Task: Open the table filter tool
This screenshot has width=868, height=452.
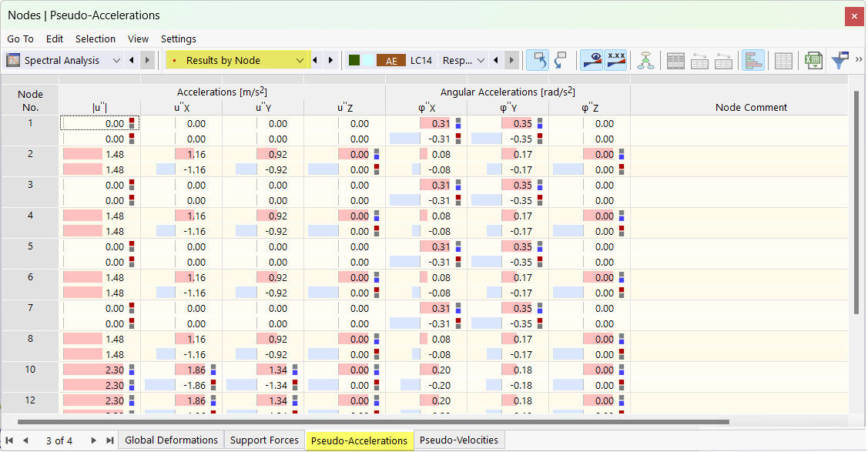Action: point(840,60)
